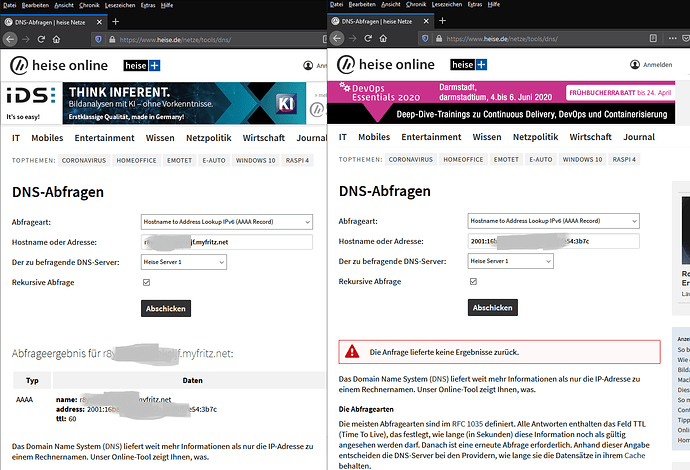Open new tab in left window
The width and height of the screenshot is (690, 470).
[x=115, y=22]
